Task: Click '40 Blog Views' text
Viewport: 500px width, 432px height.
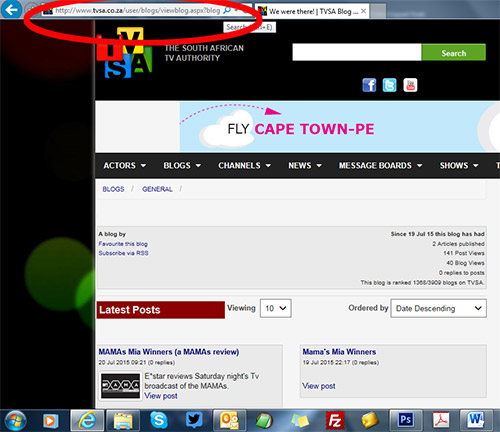Action: pyautogui.click(x=465, y=263)
